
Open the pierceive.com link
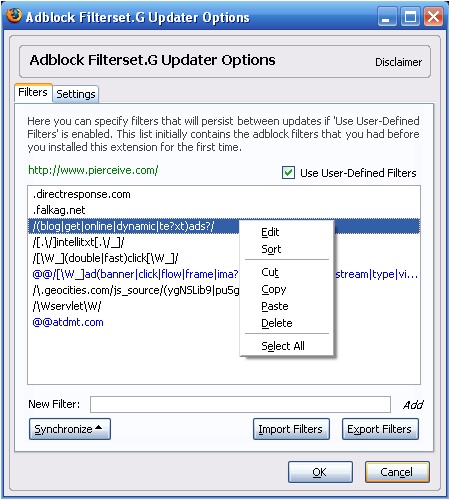(x=93, y=170)
